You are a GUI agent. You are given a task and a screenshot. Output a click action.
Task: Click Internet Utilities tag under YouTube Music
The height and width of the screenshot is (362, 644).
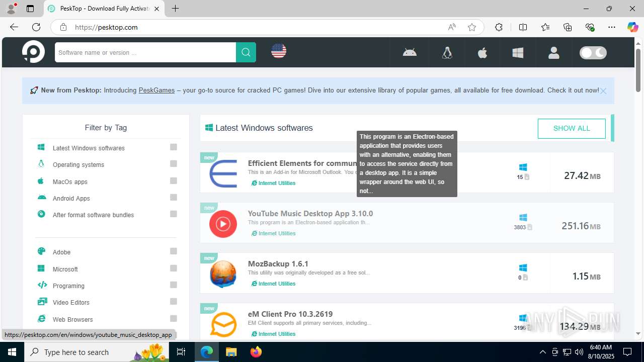pos(273,233)
